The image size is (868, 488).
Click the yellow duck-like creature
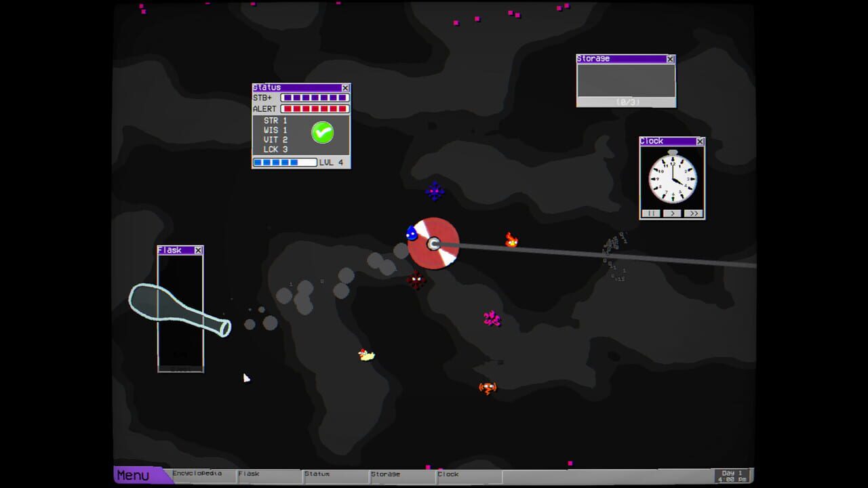pos(366,354)
